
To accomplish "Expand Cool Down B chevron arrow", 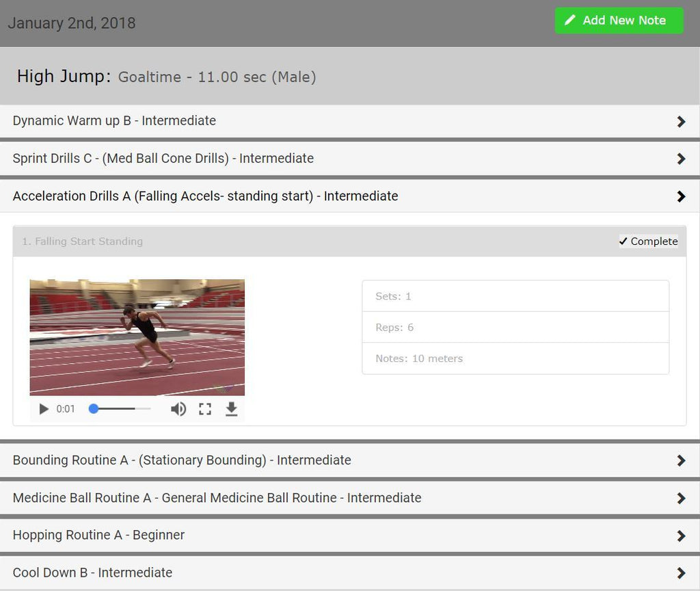I will (681, 573).
